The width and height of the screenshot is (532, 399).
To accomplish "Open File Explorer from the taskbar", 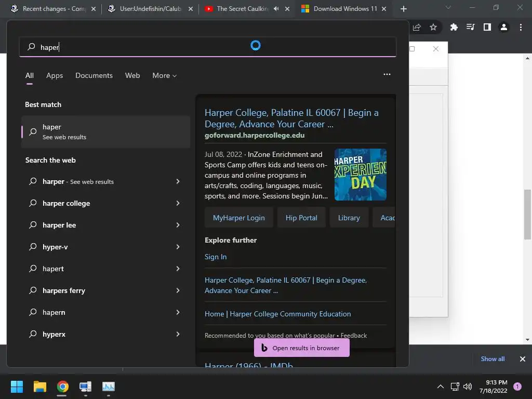I will tap(39, 387).
